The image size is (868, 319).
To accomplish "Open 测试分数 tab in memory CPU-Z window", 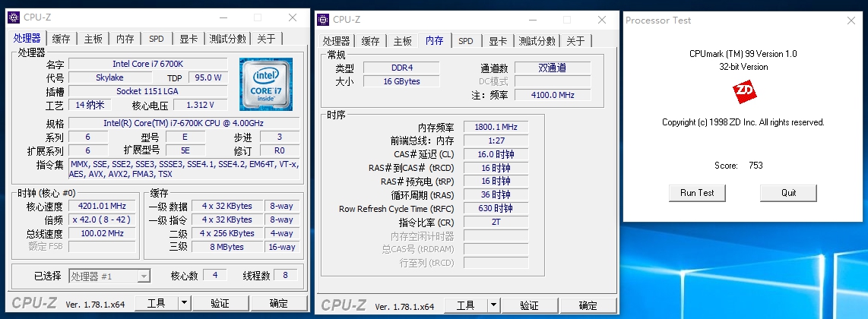I will point(537,41).
